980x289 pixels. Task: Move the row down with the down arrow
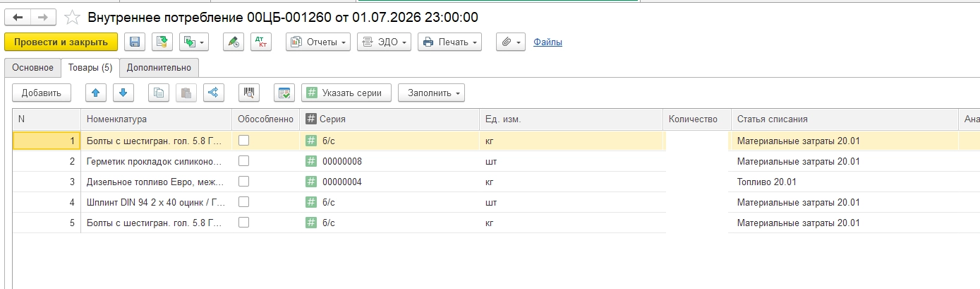[x=122, y=93]
